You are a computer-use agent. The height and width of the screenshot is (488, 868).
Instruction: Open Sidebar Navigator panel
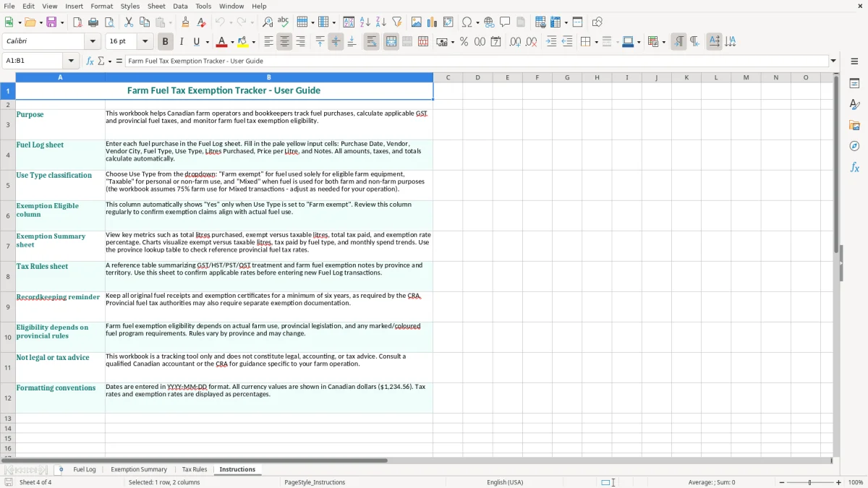854,147
